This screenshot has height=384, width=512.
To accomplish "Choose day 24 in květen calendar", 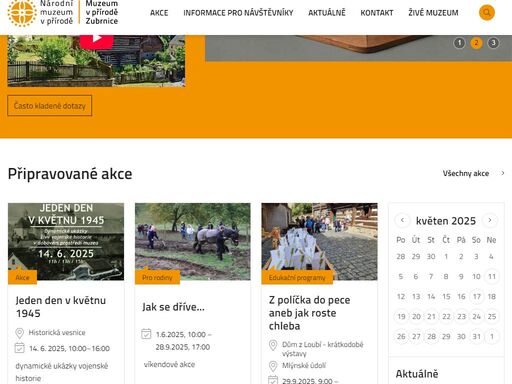I will [477, 316].
